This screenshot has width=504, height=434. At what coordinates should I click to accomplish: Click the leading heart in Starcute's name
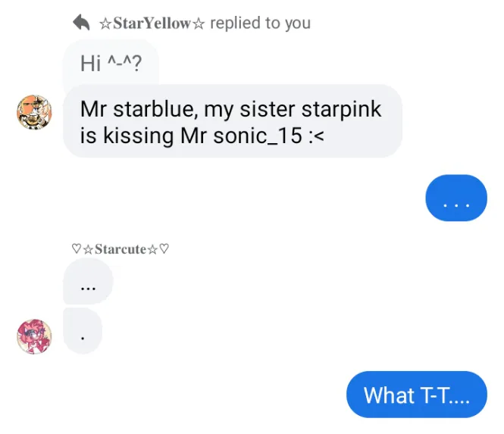(x=76, y=248)
